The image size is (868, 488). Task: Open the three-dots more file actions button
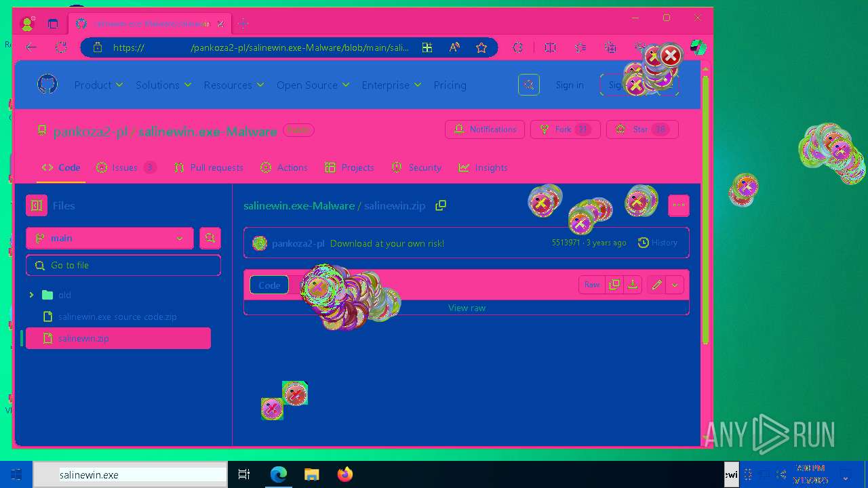[x=679, y=205]
